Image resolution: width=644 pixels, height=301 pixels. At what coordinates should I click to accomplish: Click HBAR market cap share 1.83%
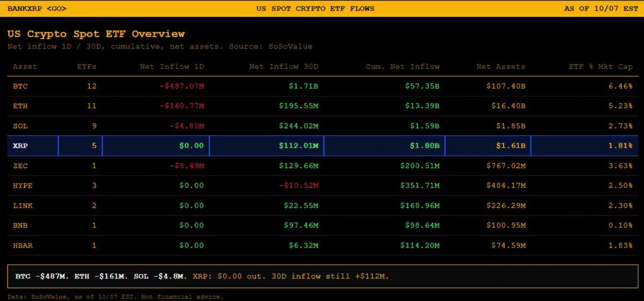(x=620, y=245)
